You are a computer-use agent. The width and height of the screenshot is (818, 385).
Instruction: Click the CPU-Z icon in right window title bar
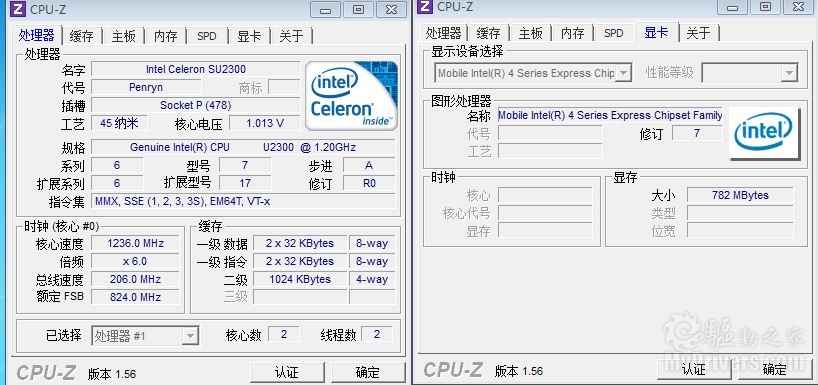425,6
